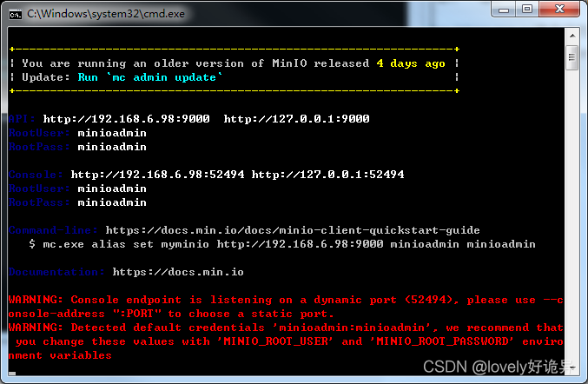Click the 'API:' label
Image resolution: width=588 pixels, height=384 pixels.
click(x=22, y=119)
